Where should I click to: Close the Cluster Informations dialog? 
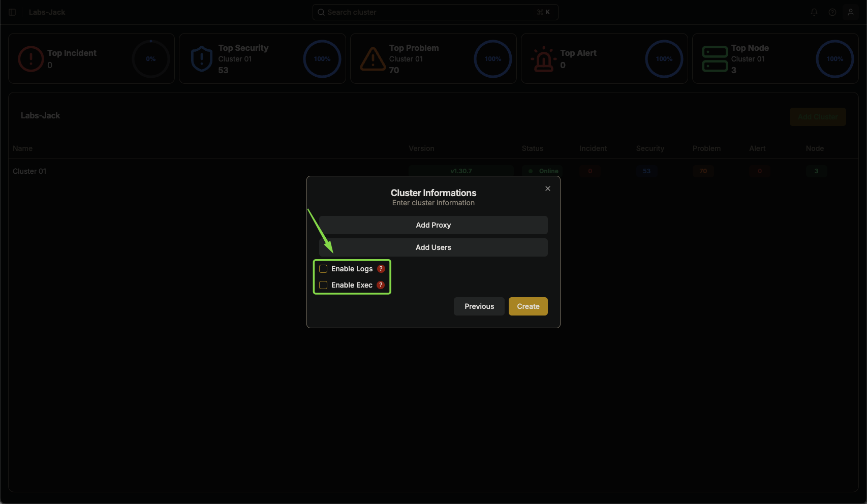pyautogui.click(x=548, y=188)
